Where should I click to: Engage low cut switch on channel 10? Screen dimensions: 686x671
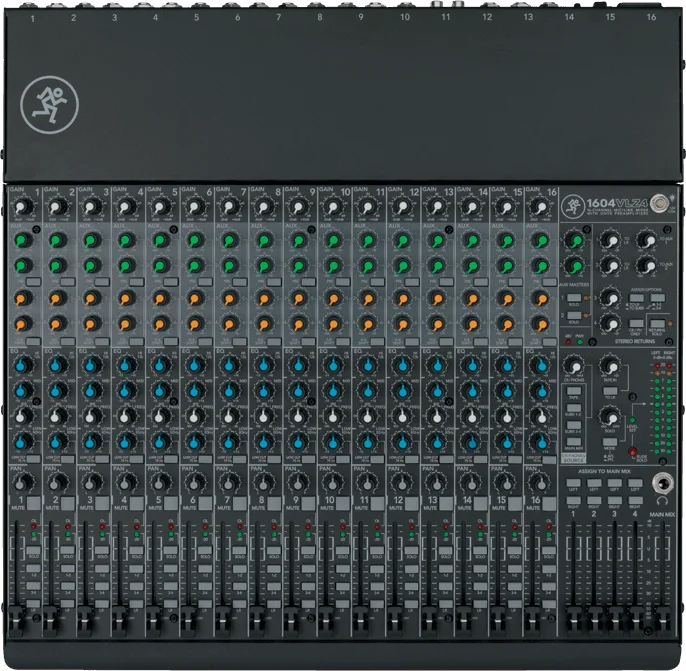343,459
